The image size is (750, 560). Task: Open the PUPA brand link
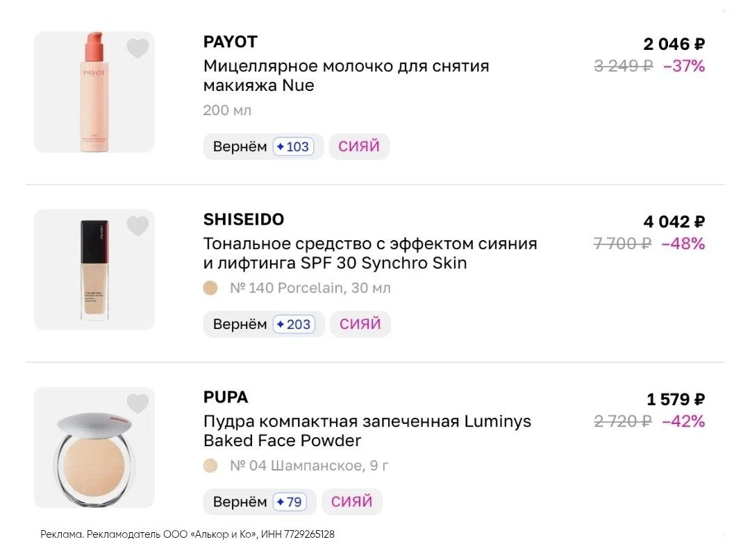226,398
